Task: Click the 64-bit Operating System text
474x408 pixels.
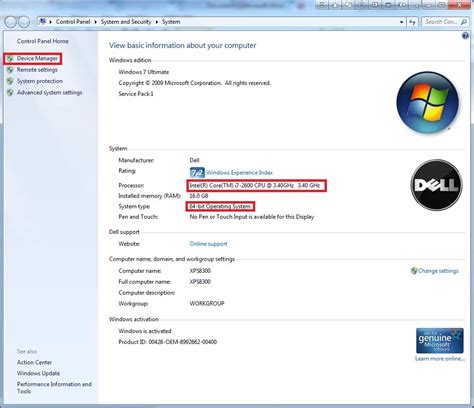Action: (x=220, y=206)
